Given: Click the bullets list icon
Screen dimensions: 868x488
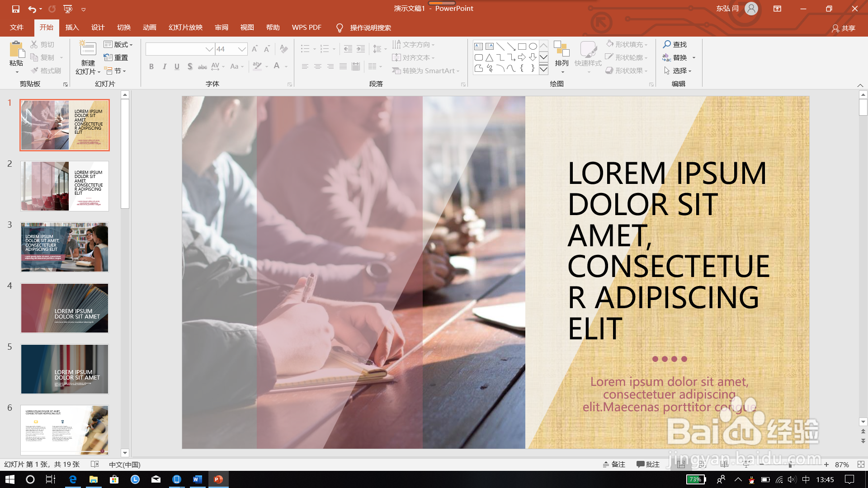Looking at the screenshot, I should click(305, 49).
